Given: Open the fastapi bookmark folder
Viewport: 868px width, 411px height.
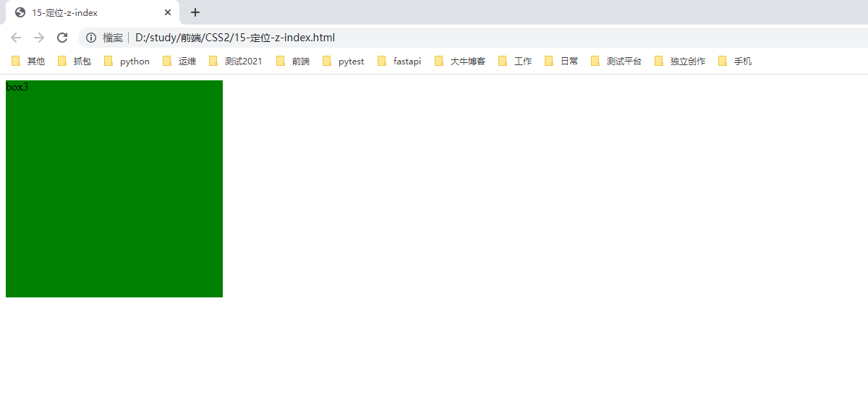Looking at the screenshot, I should pyautogui.click(x=399, y=62).
